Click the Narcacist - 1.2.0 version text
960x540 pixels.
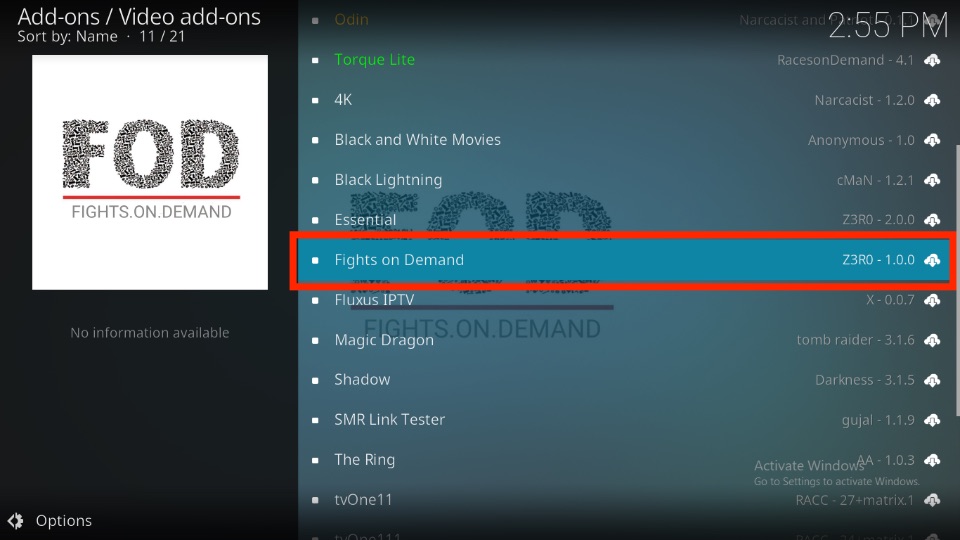pos(864,100)
